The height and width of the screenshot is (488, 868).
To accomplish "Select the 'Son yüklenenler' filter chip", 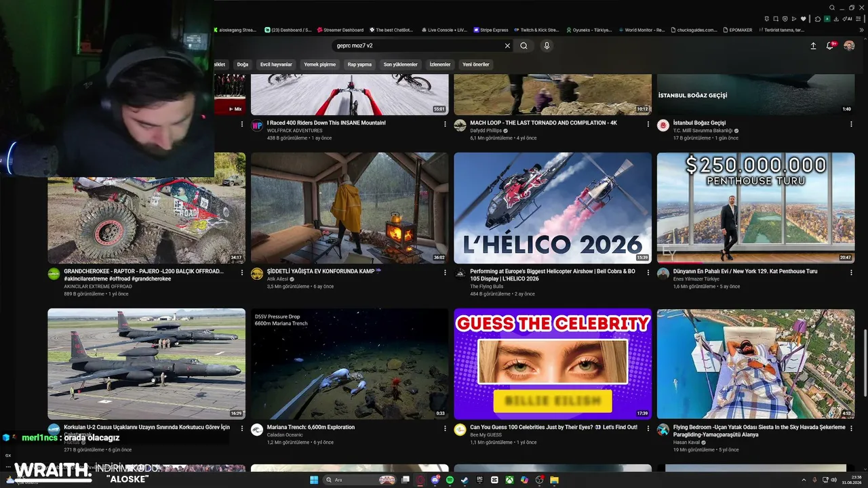I will point(401,64).
